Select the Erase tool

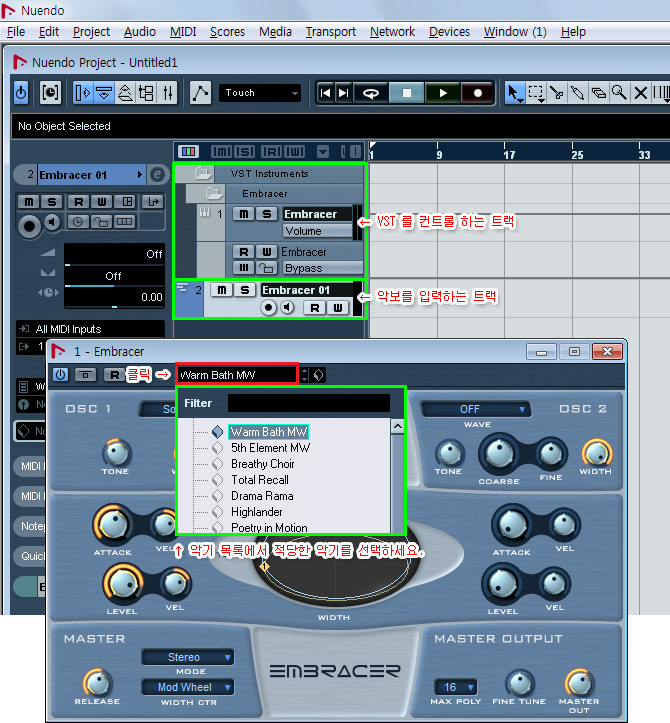click(599, 93)
